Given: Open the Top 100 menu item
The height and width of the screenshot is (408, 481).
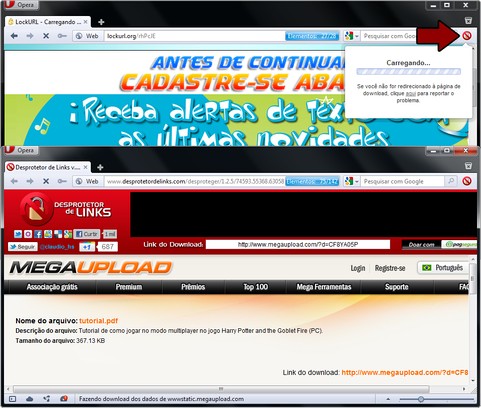Looking at the screenshot, I should click(x=255, y=287).
